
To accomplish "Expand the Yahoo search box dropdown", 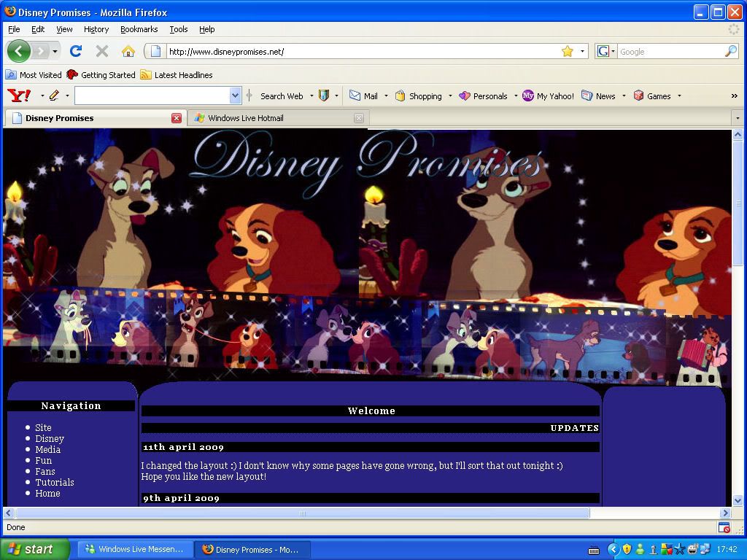I will click(x=235, y=96).
